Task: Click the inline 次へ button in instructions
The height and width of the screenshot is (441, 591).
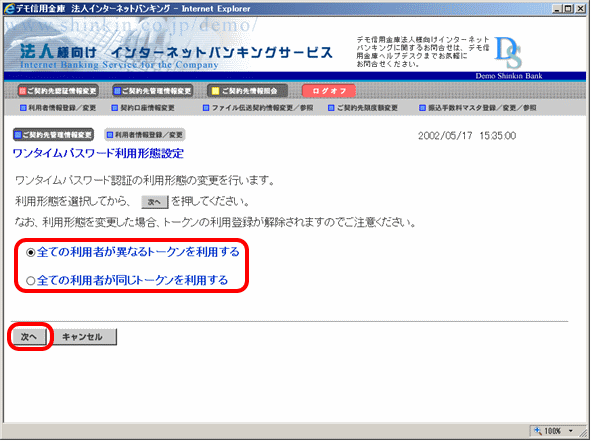Action: coord(155,202)
